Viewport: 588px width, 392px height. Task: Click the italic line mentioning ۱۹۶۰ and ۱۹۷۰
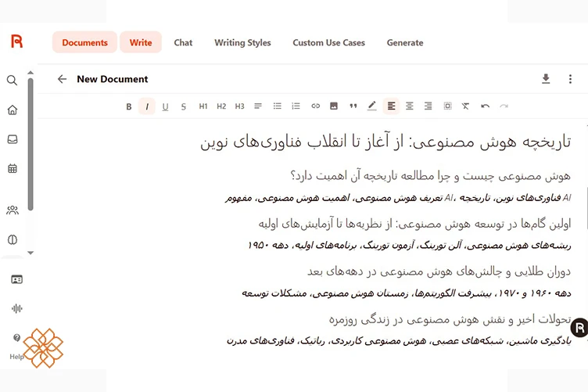coord(407,293)
